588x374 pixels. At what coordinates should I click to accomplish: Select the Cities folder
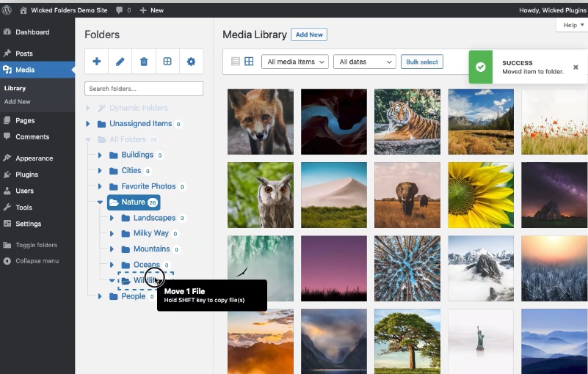(x=131, y=171)
